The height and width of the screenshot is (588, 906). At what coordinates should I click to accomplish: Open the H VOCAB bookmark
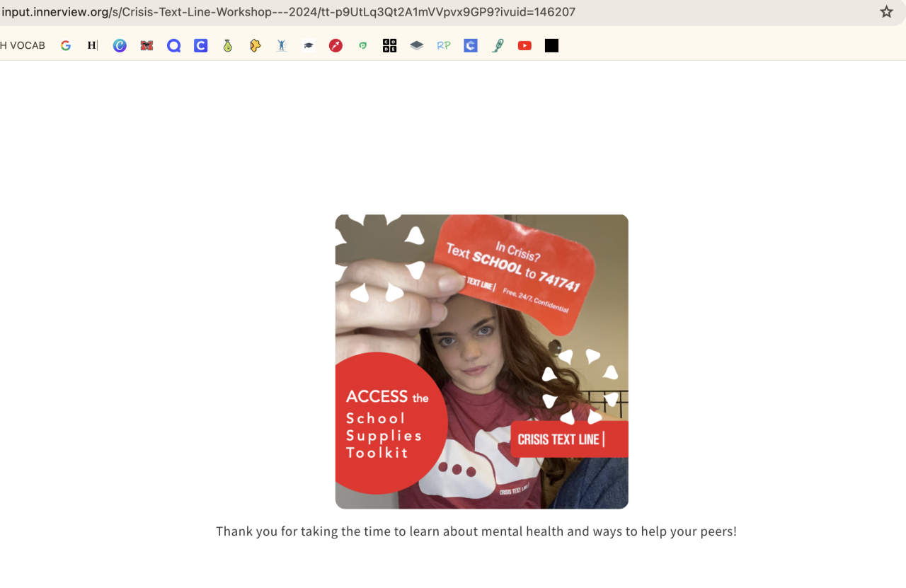[x=23, y=45]
